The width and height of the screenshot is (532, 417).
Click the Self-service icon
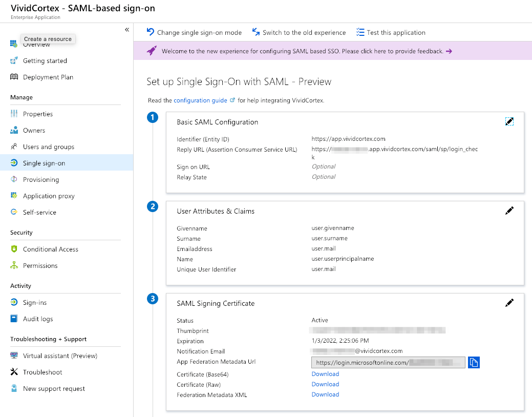(14, 212)
